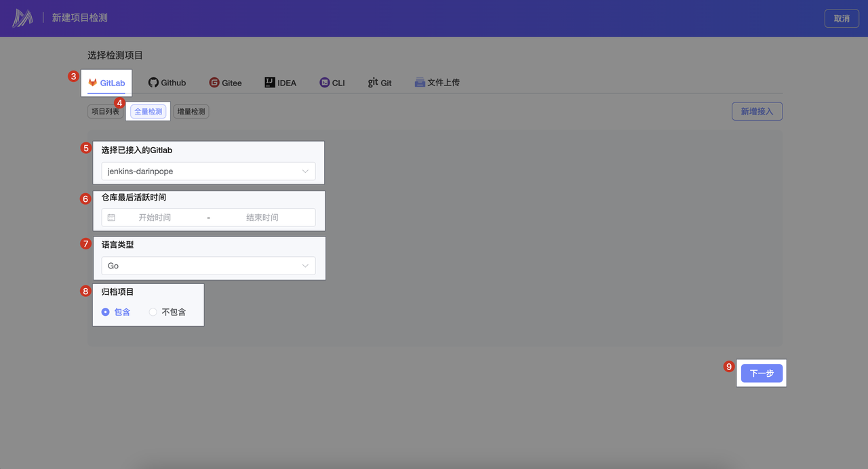Switch to 增量检测 tab
This screenshot has width=868, height=469.
click(x=191, y=112)
